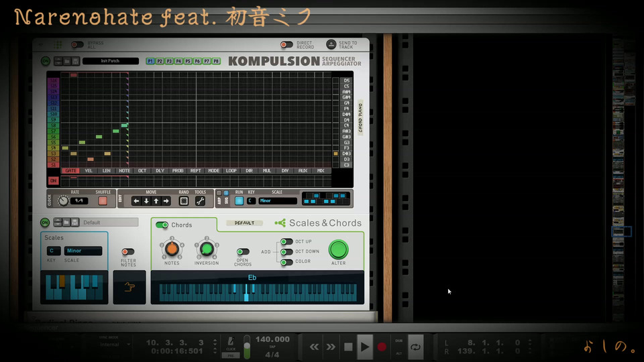Toggle the red ON lane button
644x362 pixels.
pos(54,180)
